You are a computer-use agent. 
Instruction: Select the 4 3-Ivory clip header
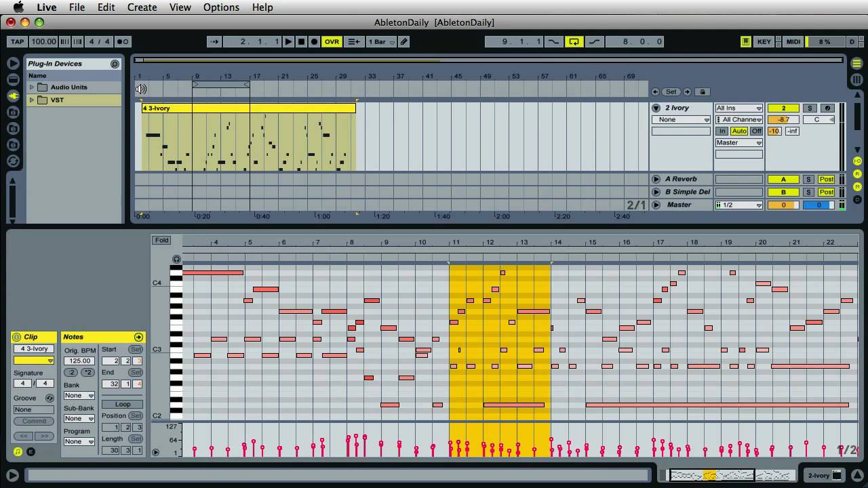[x=248, y=108]
